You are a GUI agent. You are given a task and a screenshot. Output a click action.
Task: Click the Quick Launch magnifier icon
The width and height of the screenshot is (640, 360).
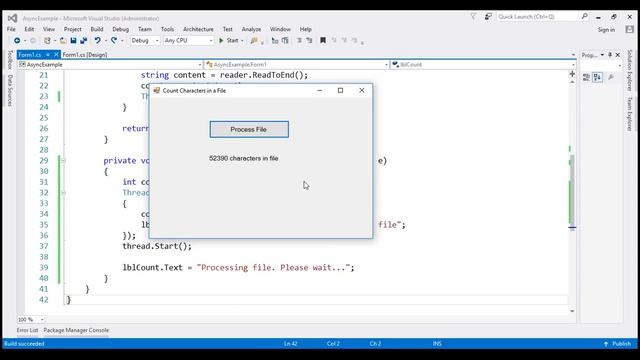584,16
